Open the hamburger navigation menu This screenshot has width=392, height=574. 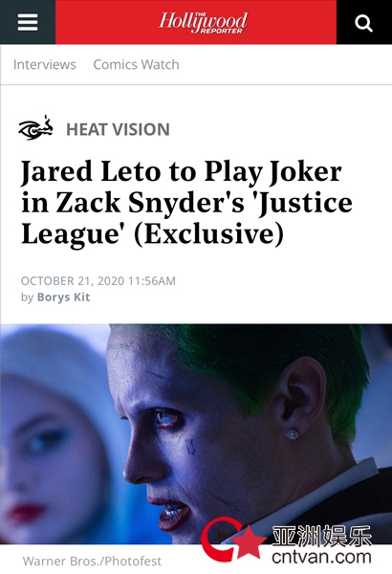[28, 22]
